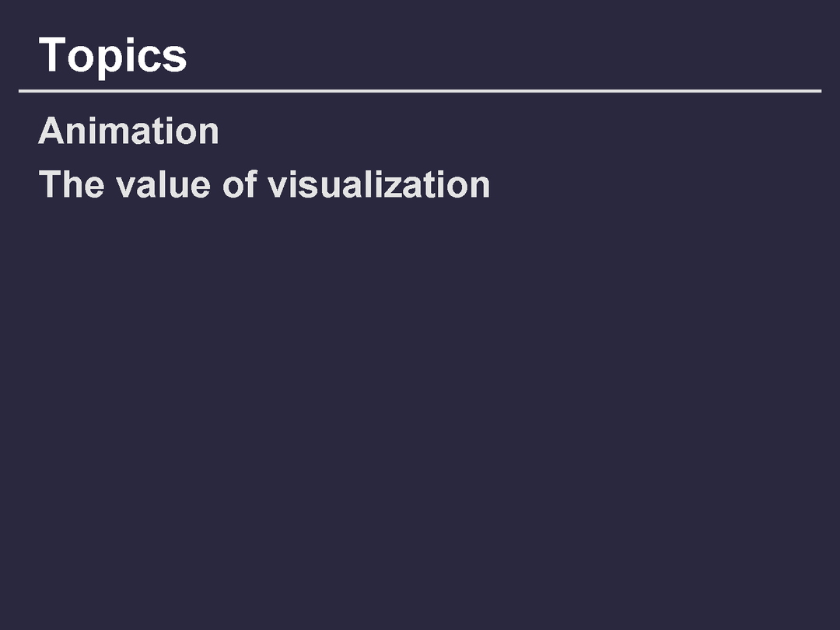Click the final "n" in "visualization"
The image size is (840, 630).
[481, 186]
